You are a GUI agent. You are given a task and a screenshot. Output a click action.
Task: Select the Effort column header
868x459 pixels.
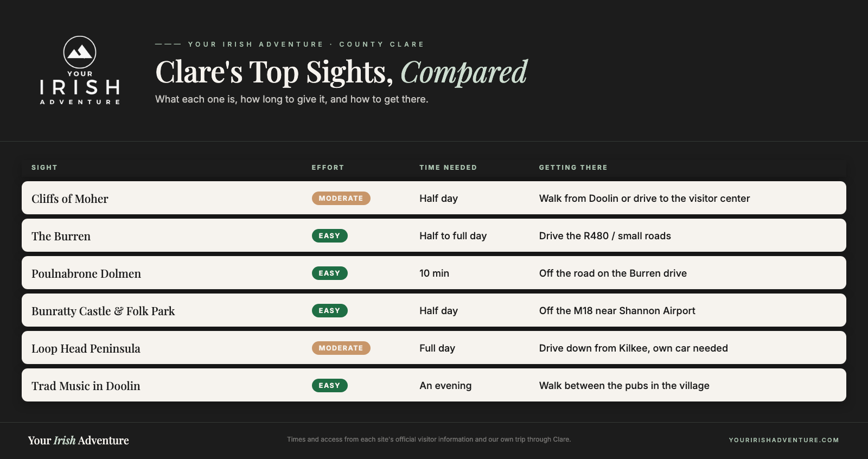pos(328,168)
